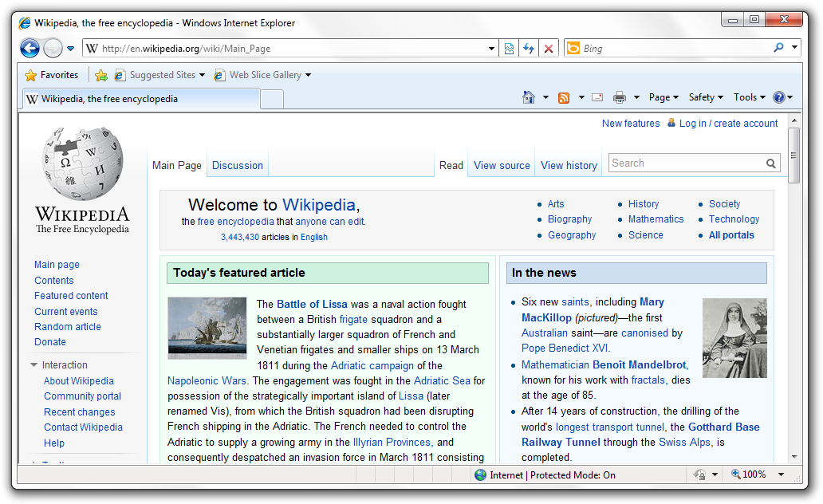
Task: Click the Favorites star button
Action: (51, 75)
